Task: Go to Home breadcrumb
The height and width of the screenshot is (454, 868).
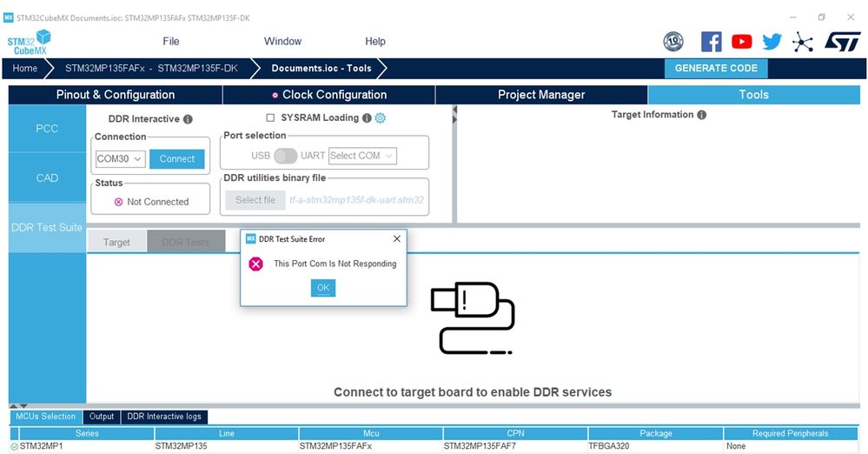Action: (x=25, y=68)
